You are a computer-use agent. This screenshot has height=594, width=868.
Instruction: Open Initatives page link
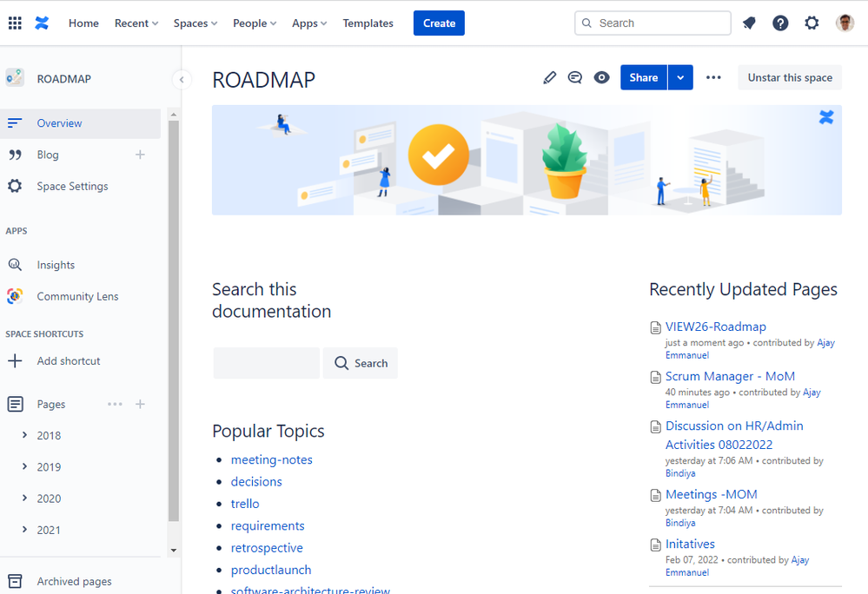click(690, 544)
